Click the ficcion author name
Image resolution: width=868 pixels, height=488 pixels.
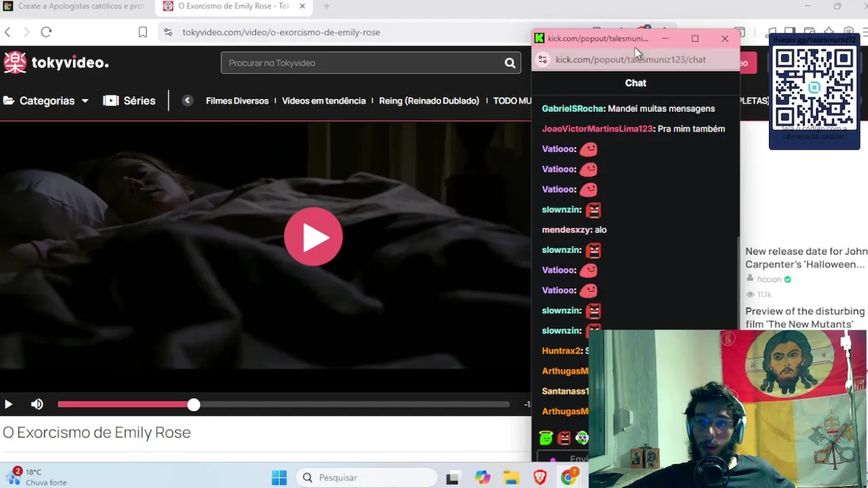point(769,279)
